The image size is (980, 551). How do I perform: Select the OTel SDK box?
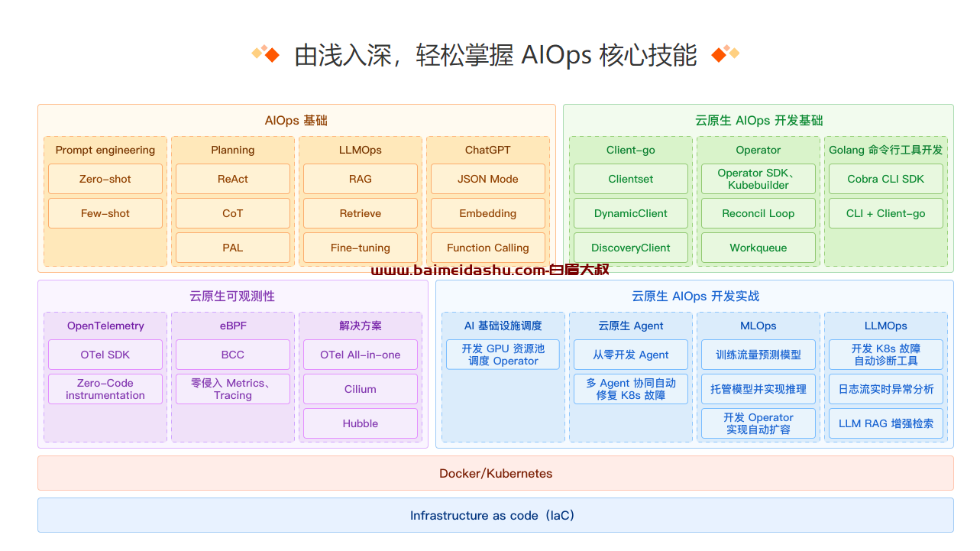pyautogui.click(x=105, y=355)
